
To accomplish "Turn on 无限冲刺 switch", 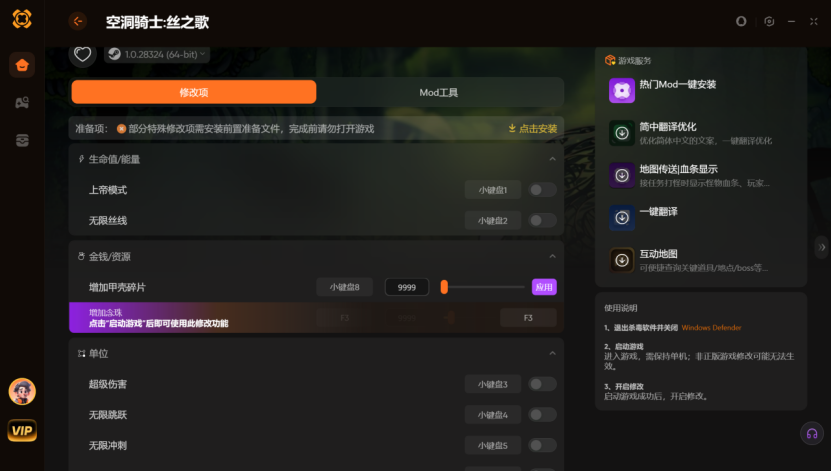I will point(542,446).
